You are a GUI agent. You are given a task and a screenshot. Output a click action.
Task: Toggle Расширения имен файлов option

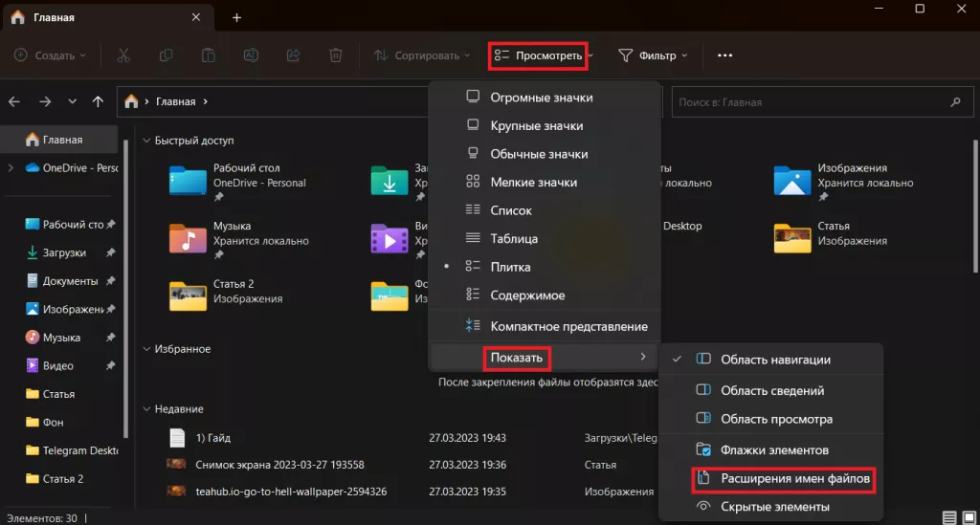784,478
